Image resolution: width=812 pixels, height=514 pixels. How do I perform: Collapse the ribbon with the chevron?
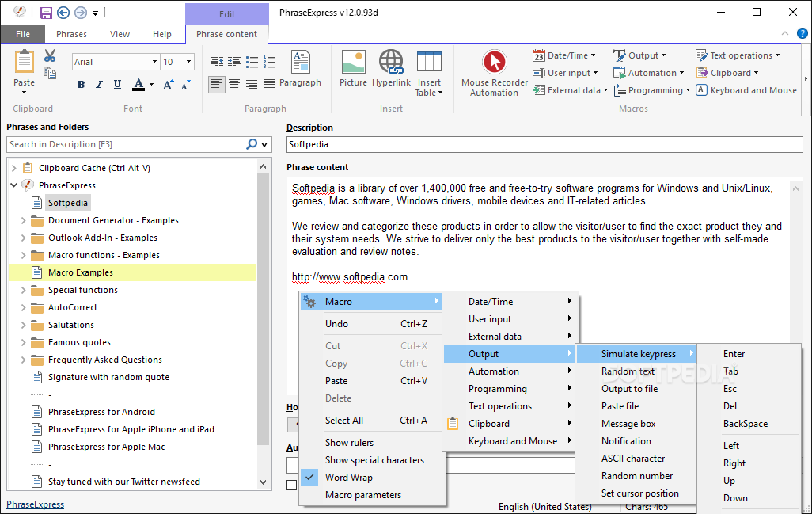point(785,34)
